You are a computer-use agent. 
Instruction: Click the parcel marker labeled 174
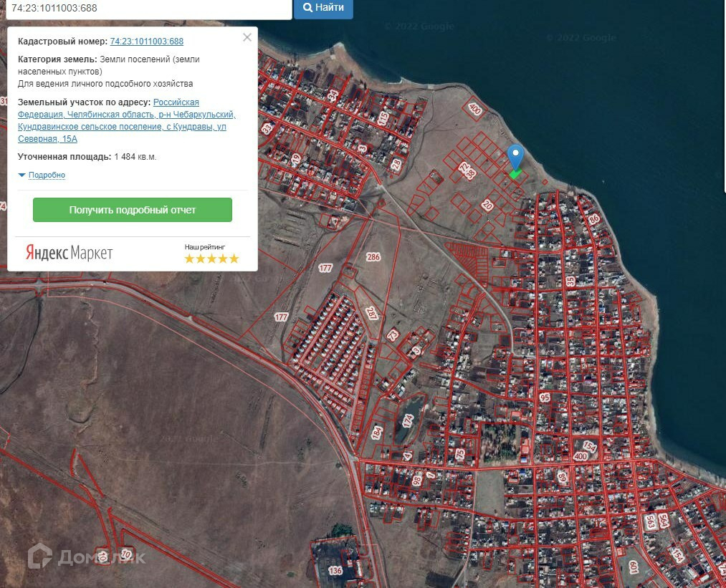[408, 421]
